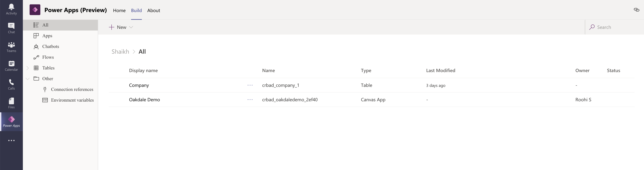Click the Tables grid icon
This screenshot has width=644, height=170.
[x=36, y=68]
